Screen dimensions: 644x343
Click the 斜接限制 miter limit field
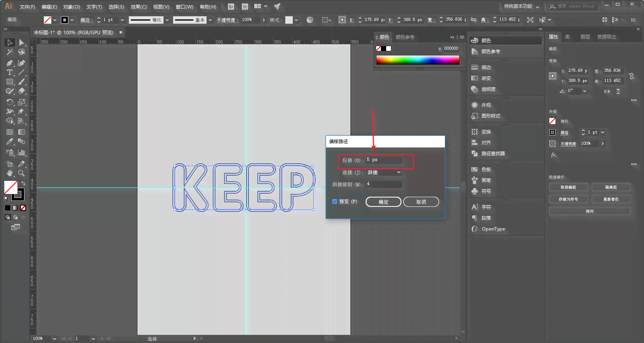[x=384, y=184]
